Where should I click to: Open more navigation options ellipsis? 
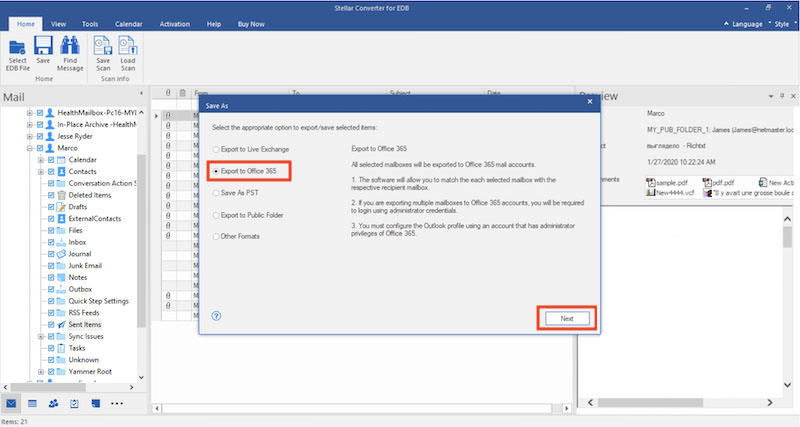pyautogui.click(x=117, y=404)
